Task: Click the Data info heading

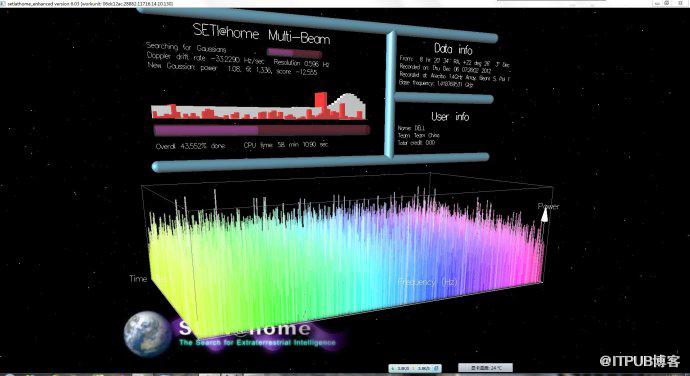Action: click(453, 48)
